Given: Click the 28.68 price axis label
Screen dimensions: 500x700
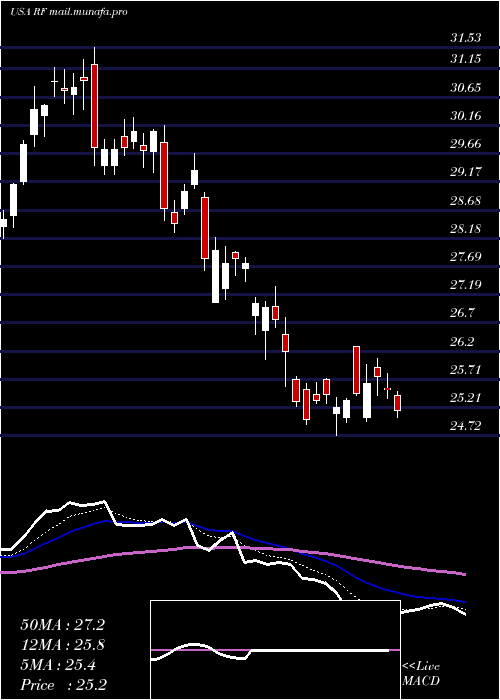Looking at the screenshot, I should (x=466, y=200).
